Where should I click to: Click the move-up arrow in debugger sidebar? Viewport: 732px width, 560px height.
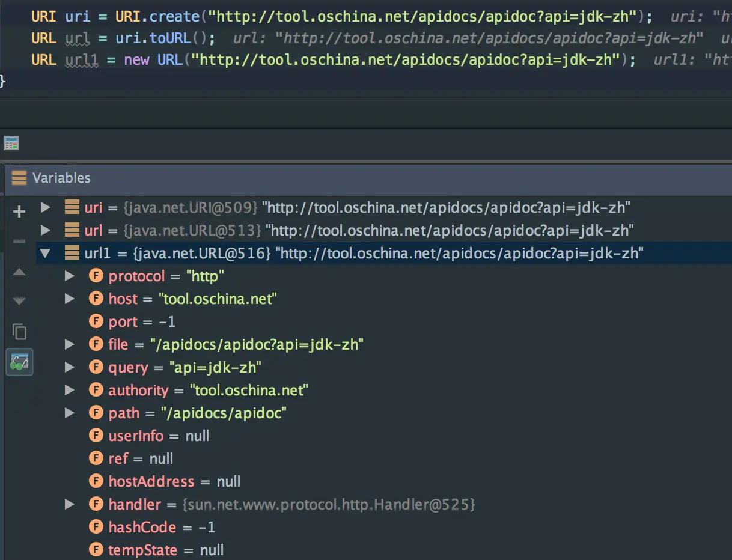19,272
